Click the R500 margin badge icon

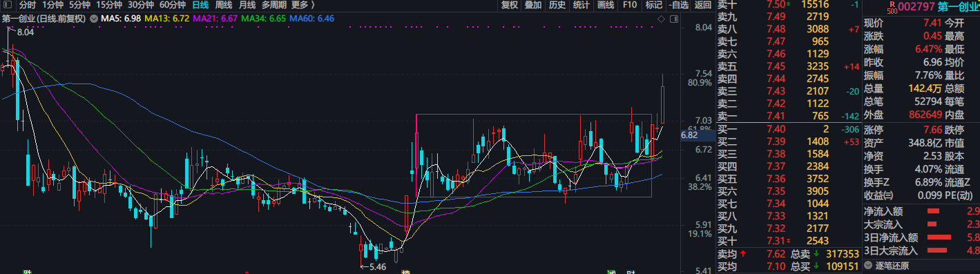click(x=892, y=8)
